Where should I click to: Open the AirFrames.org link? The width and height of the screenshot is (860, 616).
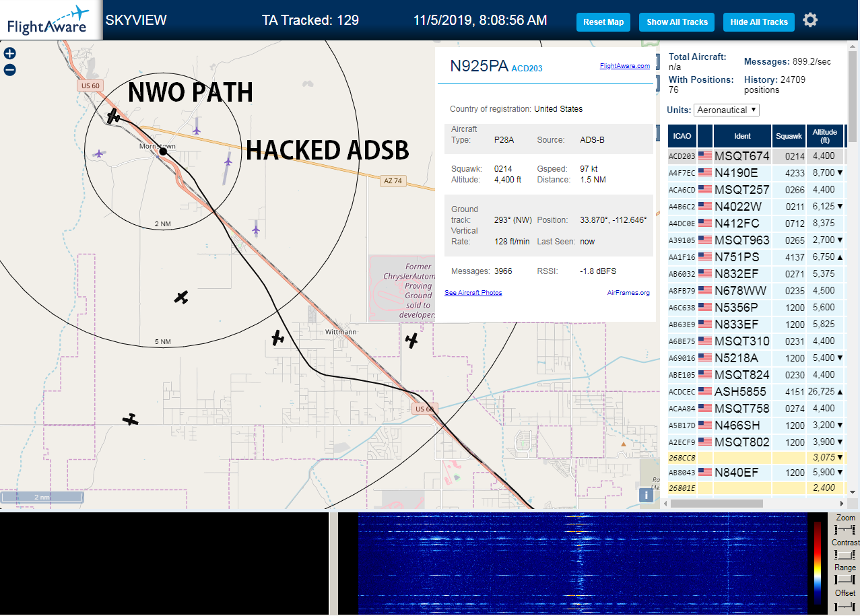[x=628, y=293]
